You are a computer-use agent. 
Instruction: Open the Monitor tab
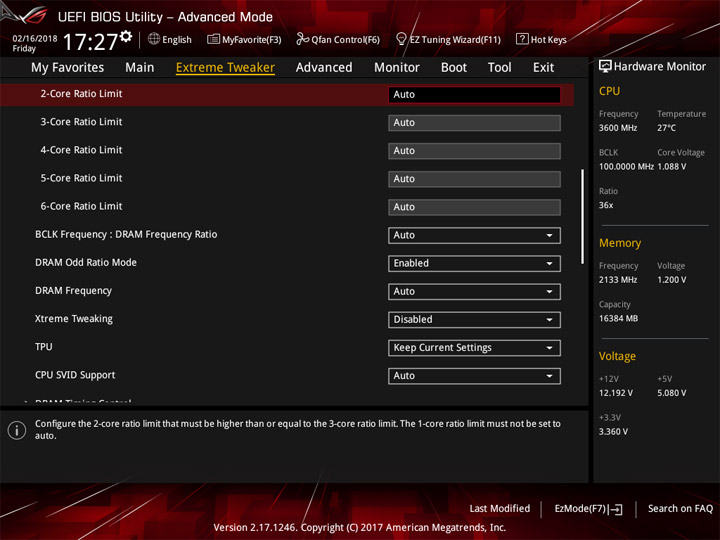point(397,68)
